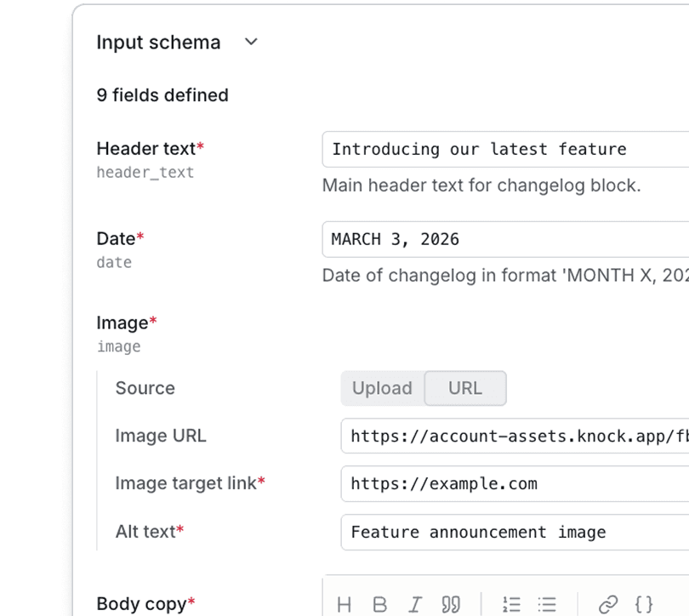Image resolution: width=689 pixels, height=616 pixels.
Task: Click the Alt text input field
Action: pos(510,532)
